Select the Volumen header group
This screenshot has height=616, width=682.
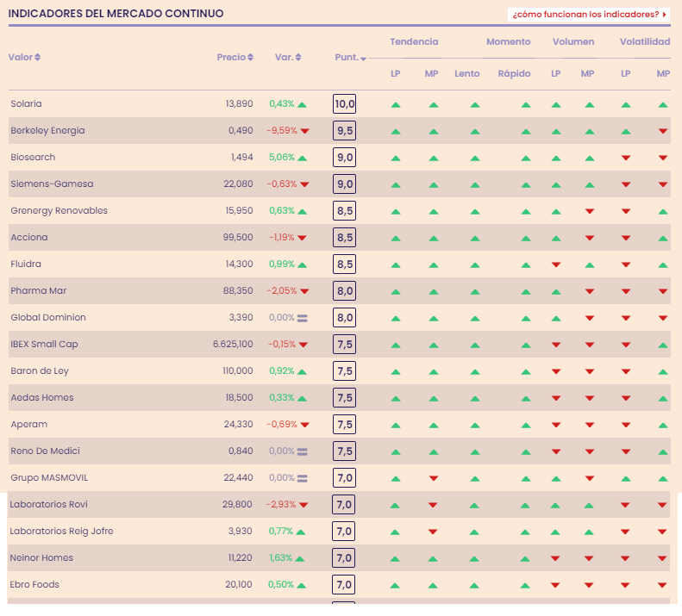point(573,41)
